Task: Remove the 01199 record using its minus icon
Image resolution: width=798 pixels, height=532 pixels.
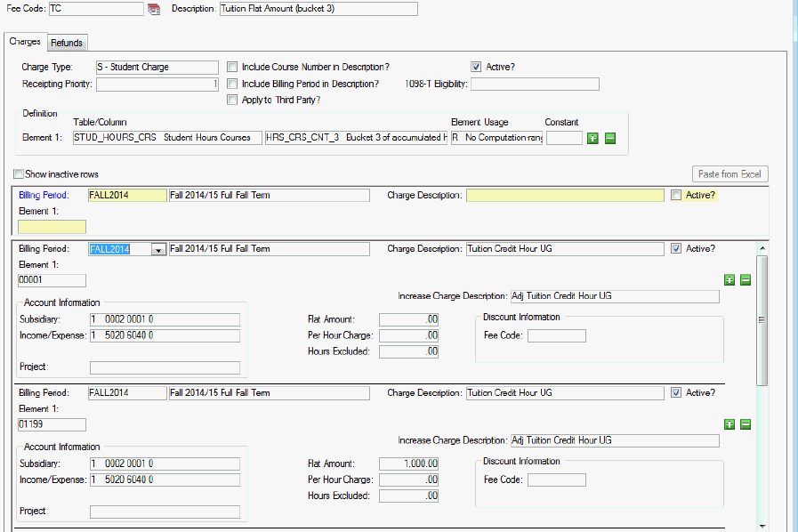Action: click(x=746, y=424)
